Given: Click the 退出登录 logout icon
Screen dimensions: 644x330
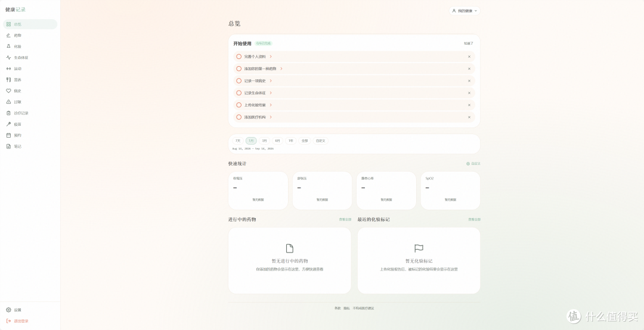Looking at the screenshot, I should point(8,321).
